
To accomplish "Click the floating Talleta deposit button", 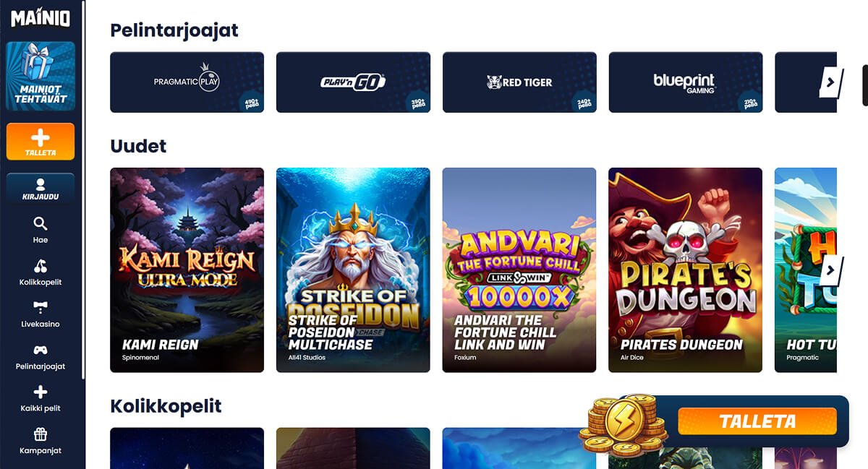I will (757, 421).
